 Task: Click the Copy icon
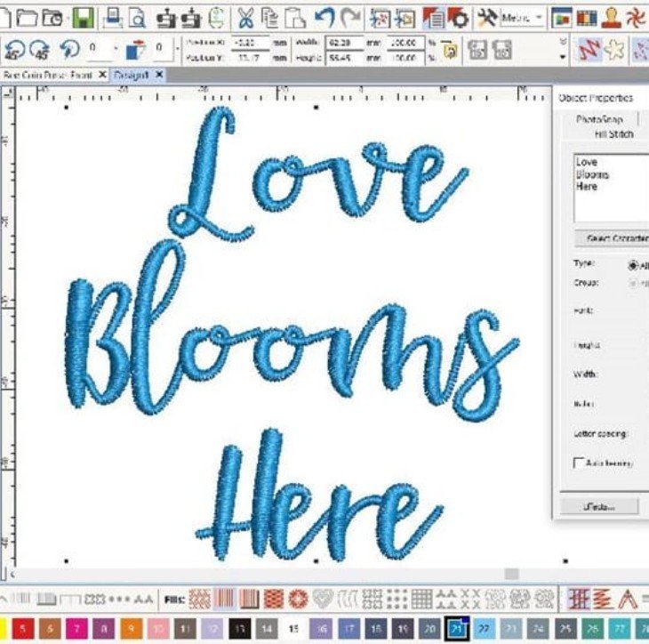pos(270,18)
